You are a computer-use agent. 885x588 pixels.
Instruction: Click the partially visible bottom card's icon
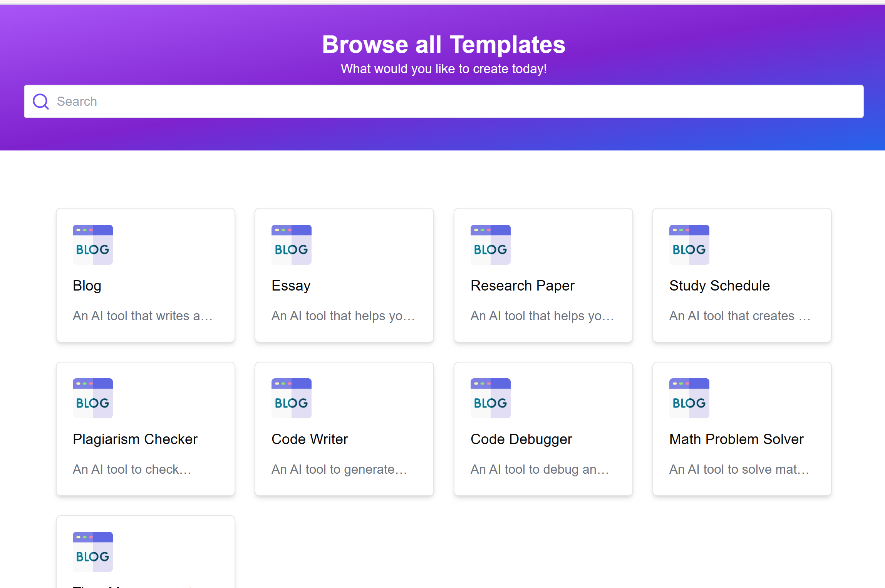tap(93, 552)
